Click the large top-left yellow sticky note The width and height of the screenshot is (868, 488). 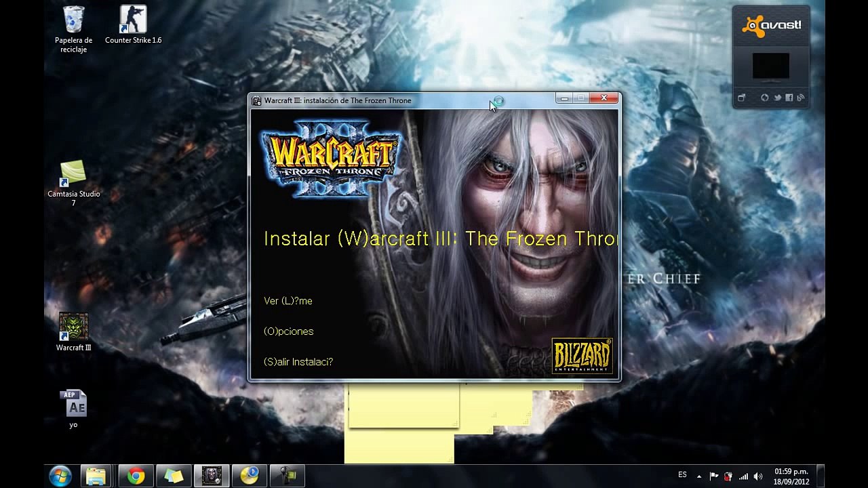pyautogui.click(x=403, y=405)
